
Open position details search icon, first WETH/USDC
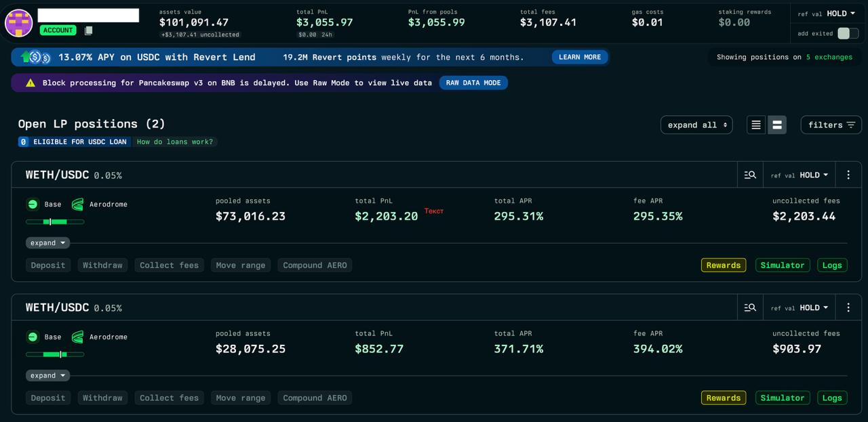point(750,175)
